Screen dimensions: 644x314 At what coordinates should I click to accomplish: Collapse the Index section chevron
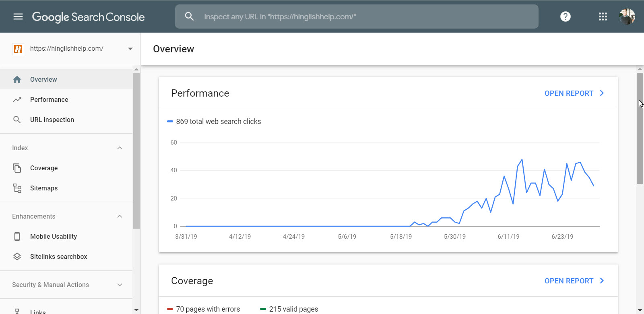(x=120, y=148)
